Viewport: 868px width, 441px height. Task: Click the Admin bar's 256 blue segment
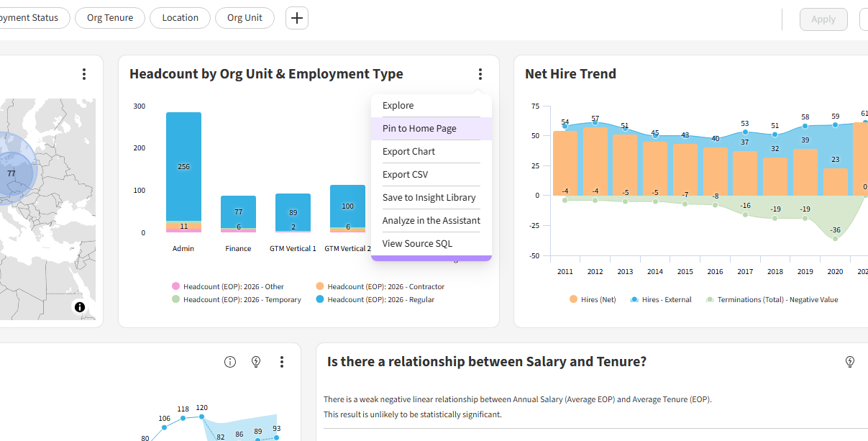tap(183, 165)
